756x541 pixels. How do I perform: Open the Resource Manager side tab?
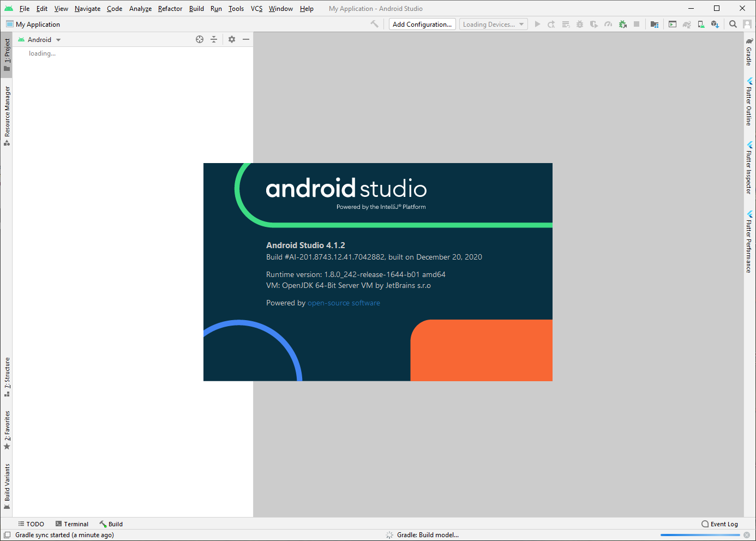coord(7,116)
